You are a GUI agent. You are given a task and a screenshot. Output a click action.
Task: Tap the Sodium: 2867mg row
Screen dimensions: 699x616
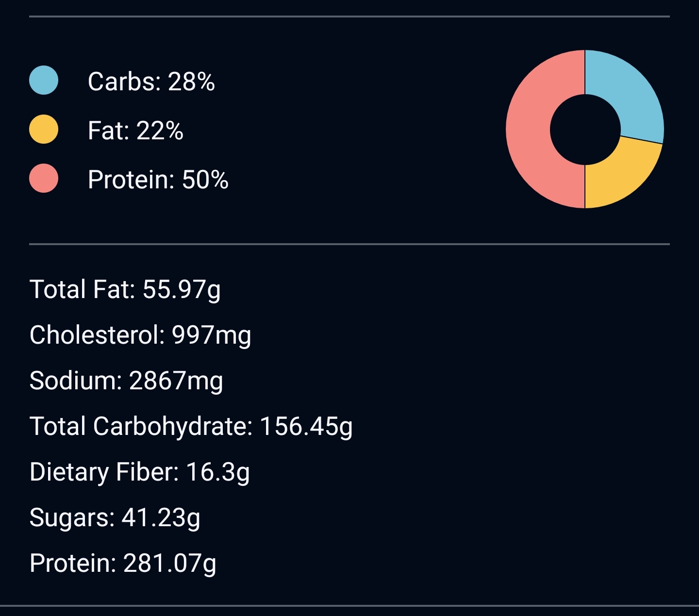pos(126,381)
